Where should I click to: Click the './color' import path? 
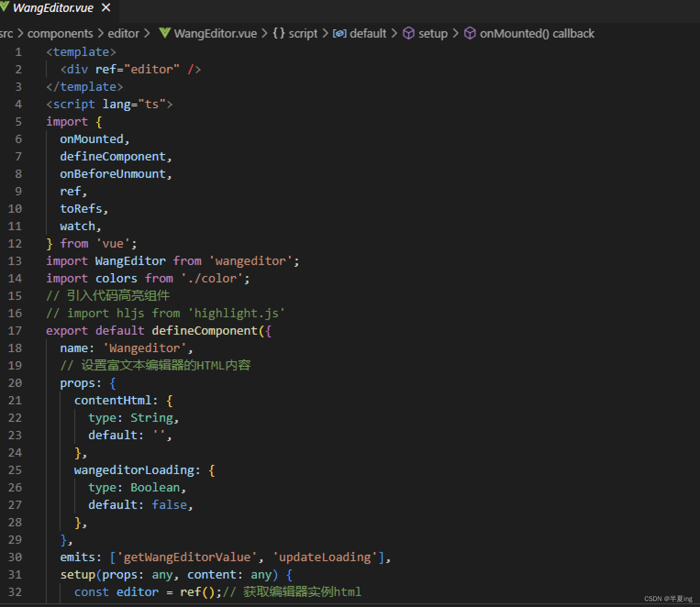point(212,278)
